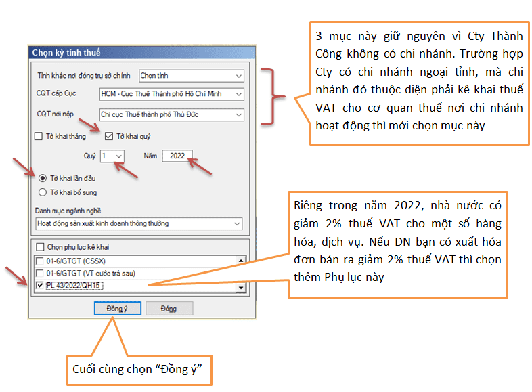Open the CQT nơi nộp dropdown
The height and width of the screenshot is (392, 532).
[x=238, y=115]
